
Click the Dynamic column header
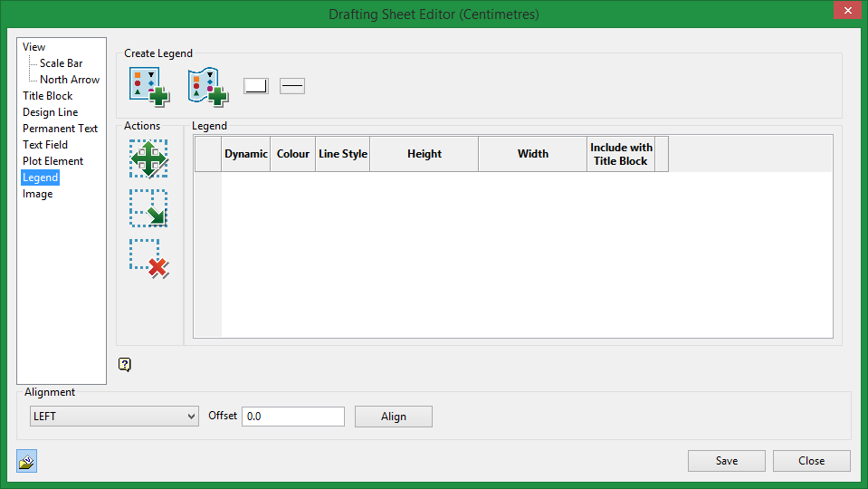(246, 154)
